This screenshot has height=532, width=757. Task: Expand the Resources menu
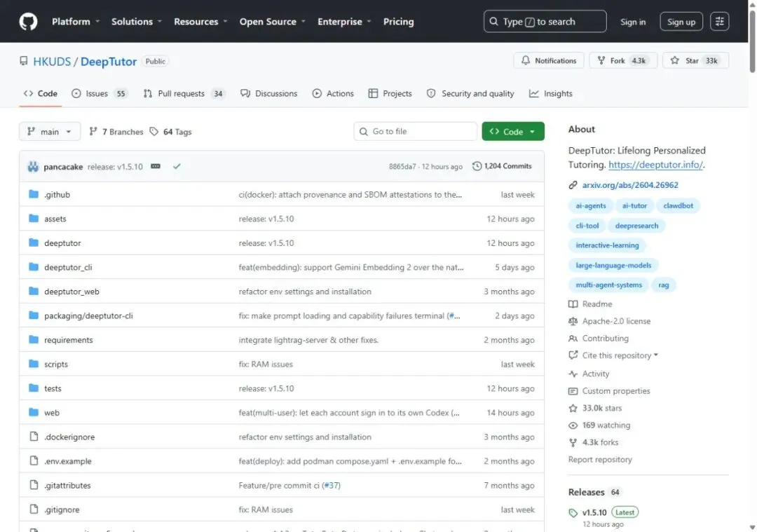click(x=200, y=22)
